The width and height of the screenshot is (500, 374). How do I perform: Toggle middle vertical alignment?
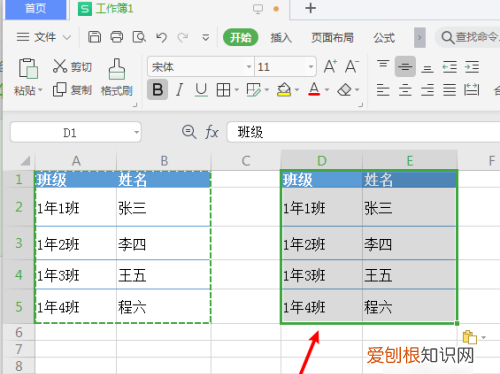tap(405, 67)
